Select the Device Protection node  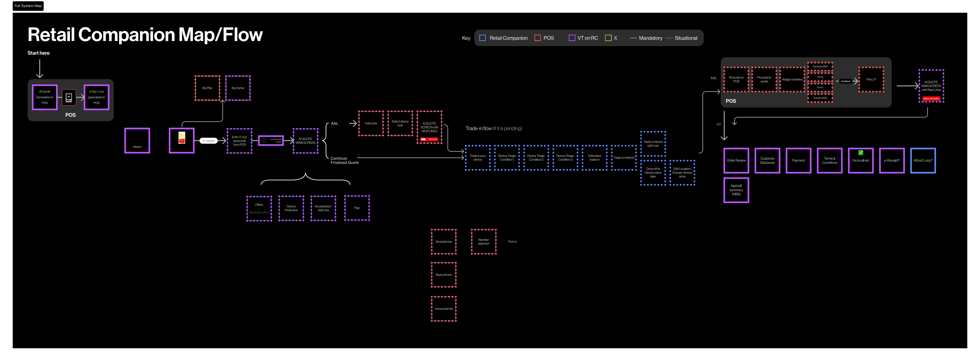click(291, 208)
